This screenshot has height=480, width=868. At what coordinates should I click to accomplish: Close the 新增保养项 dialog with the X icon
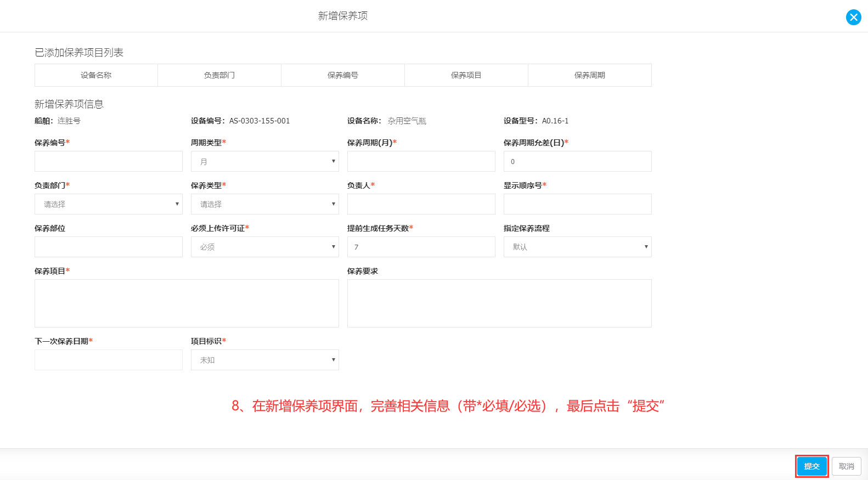(x=853, y=17)
